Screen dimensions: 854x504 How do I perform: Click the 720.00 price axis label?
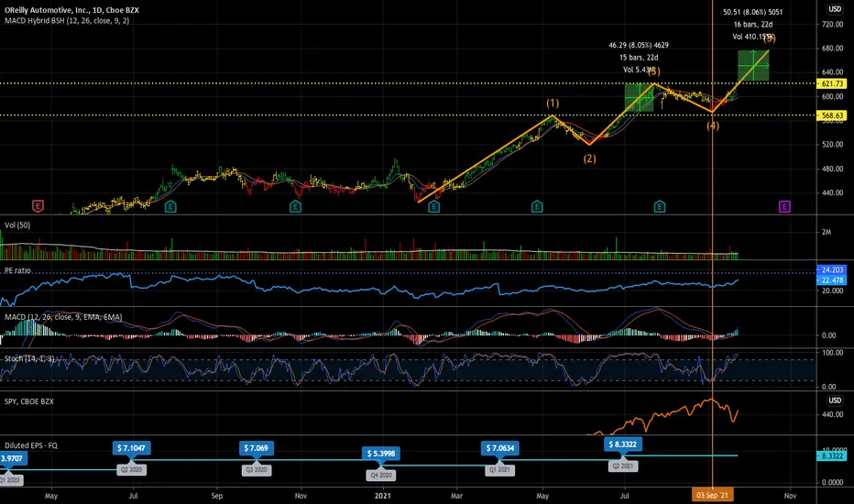click(x=832, y=25)
